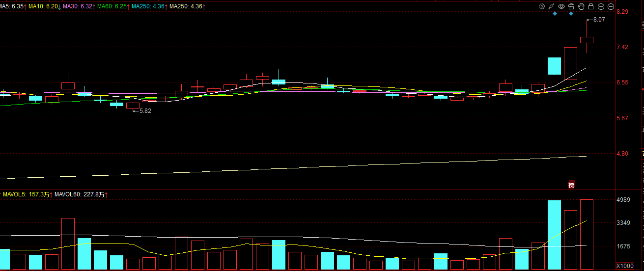
Task: Click the 7.42 price axis label
Action: click(622, 47)
